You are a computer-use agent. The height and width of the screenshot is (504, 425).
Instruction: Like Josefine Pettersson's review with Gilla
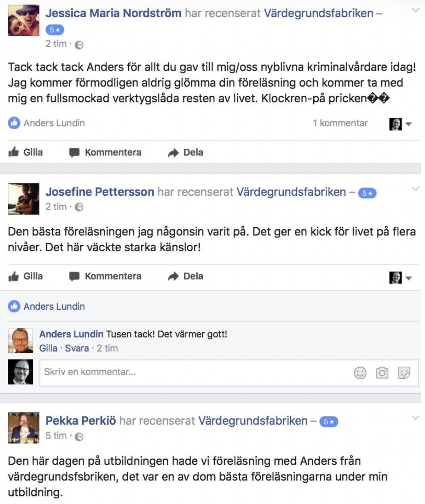26,276
